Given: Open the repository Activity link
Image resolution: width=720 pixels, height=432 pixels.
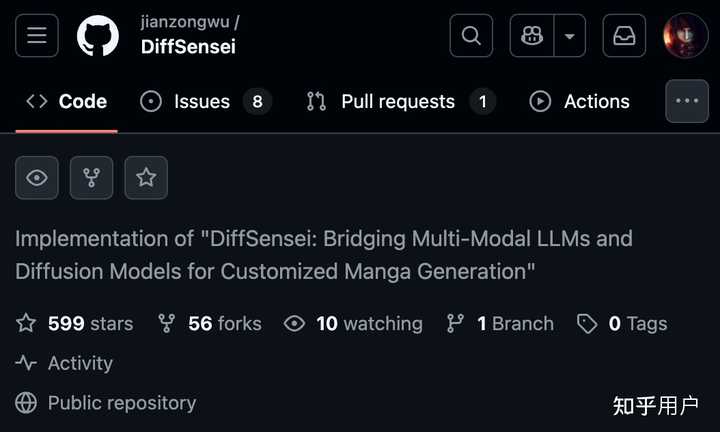Looking at the screenshot, I should tap(65, 363).
